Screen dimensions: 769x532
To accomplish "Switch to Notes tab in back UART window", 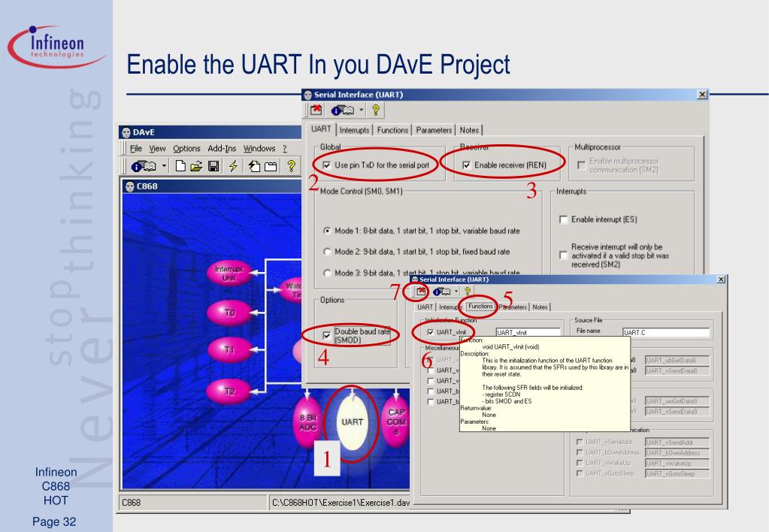I will tap(469, 130).
